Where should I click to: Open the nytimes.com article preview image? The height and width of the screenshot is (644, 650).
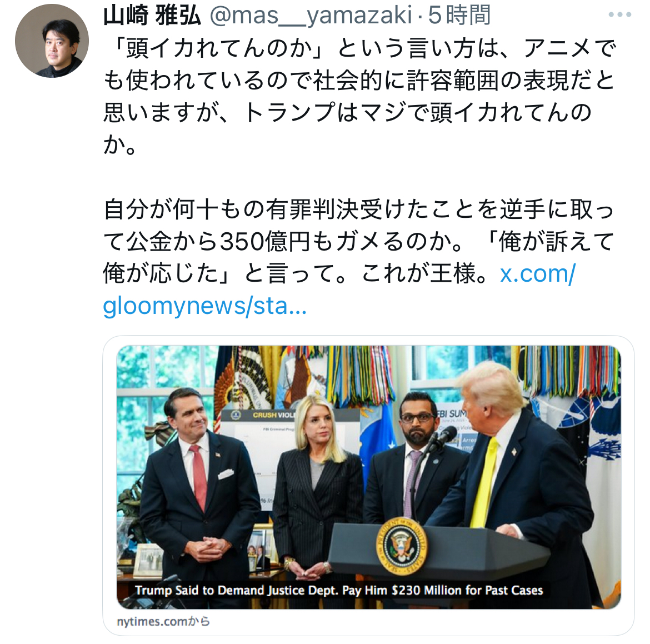(x=368, y=477)
